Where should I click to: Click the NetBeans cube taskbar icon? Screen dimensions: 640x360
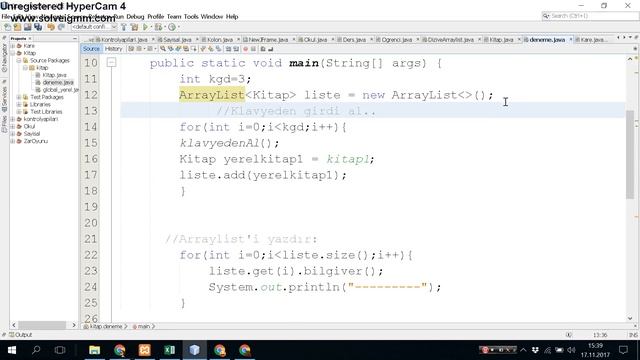click(195, 350)
